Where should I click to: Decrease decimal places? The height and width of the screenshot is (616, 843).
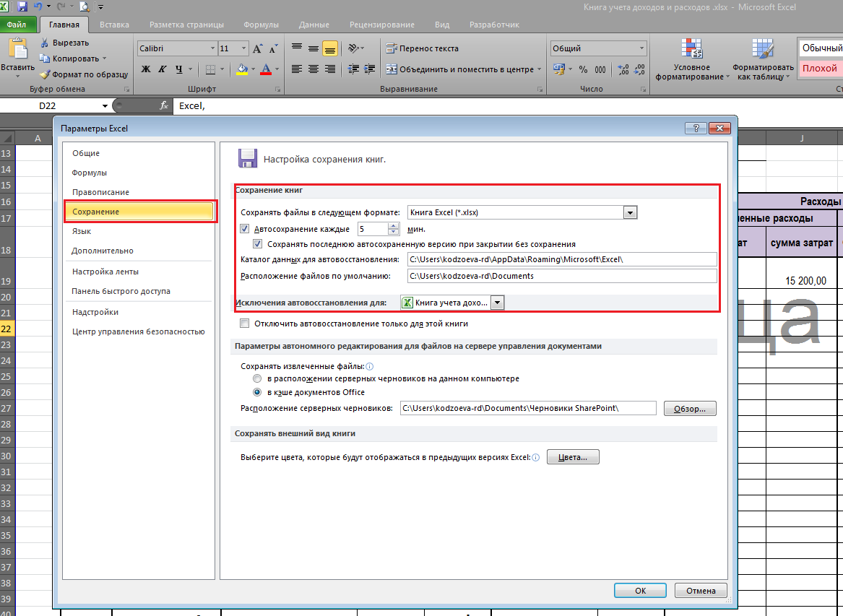[639, 69]
